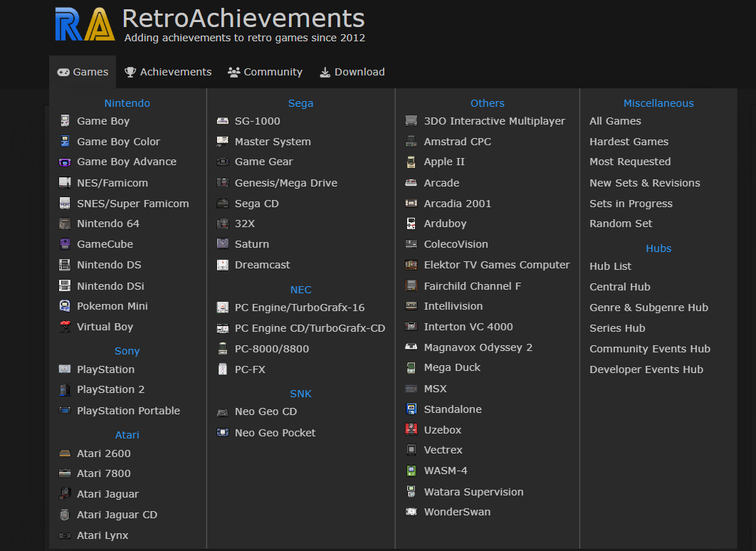Click Random Set under Miscellaneous
756x551 pixels.
(x=621, y=224)
